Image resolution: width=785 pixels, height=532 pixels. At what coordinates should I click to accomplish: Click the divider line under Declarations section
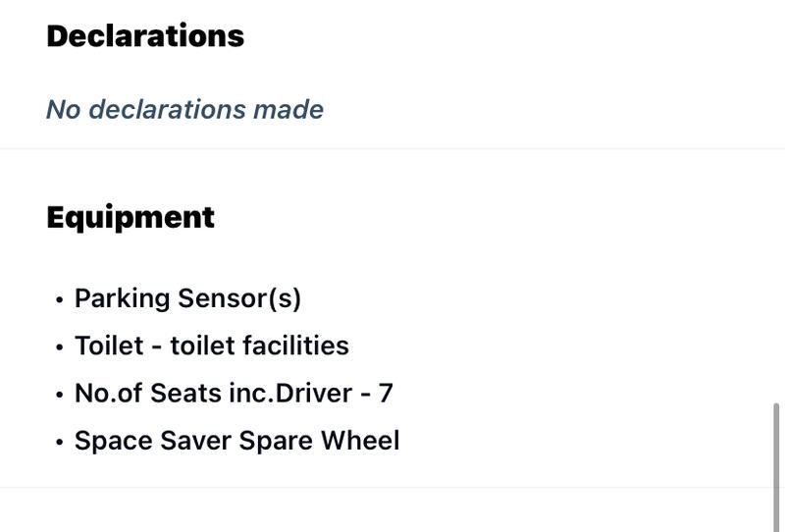pos(392,148)
